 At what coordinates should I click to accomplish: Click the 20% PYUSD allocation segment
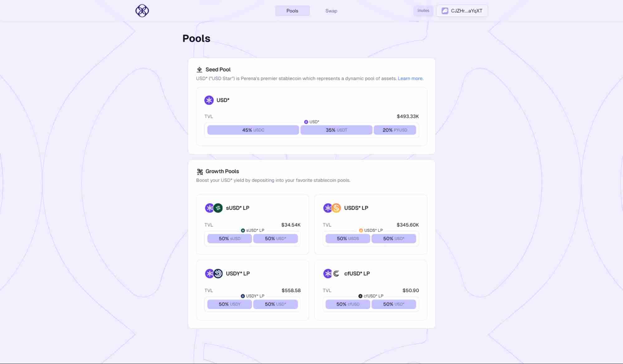(x=395, y=130)
